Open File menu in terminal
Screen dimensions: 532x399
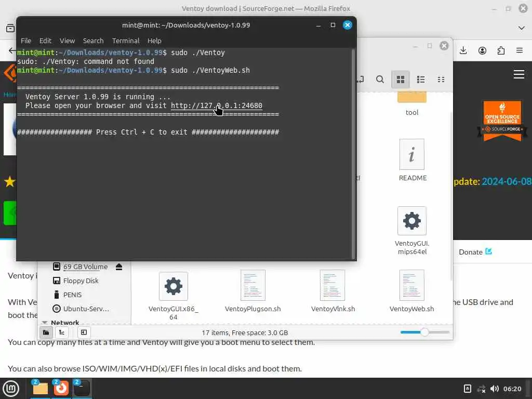tap(26, 41)
